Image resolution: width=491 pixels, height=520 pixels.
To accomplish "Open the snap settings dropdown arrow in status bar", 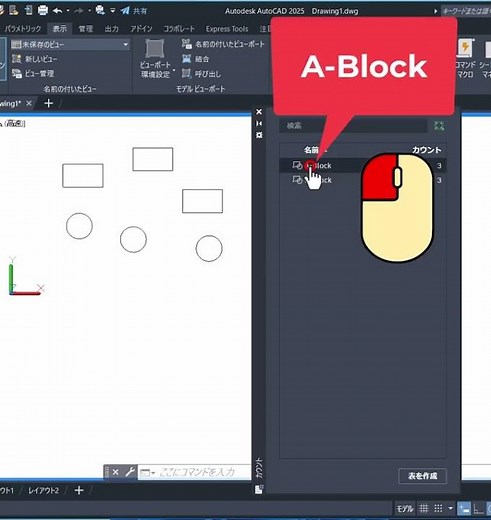I will (x=450, y=508).
